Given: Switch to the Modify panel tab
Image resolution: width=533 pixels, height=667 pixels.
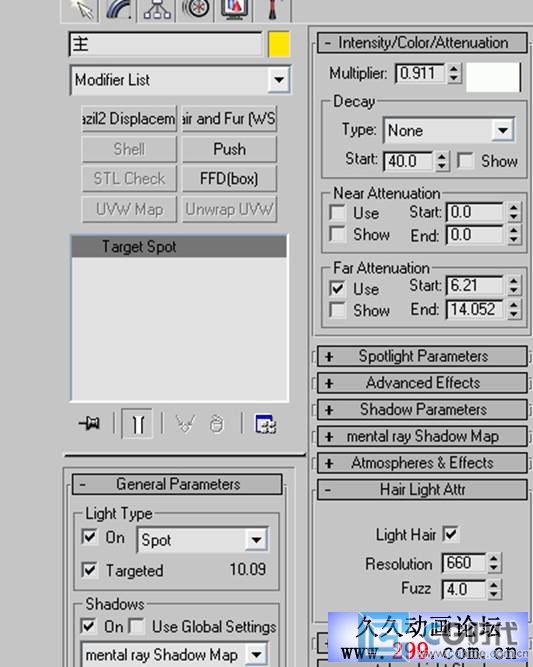Looking at the screenshot, I should pyautogui.click(x=118, y=9).
